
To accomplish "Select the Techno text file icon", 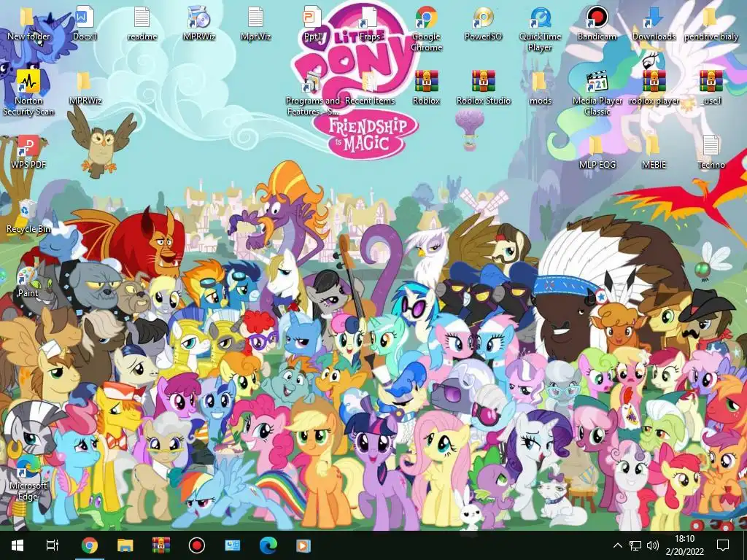I will pyautogui.click(x=711, y=152).
